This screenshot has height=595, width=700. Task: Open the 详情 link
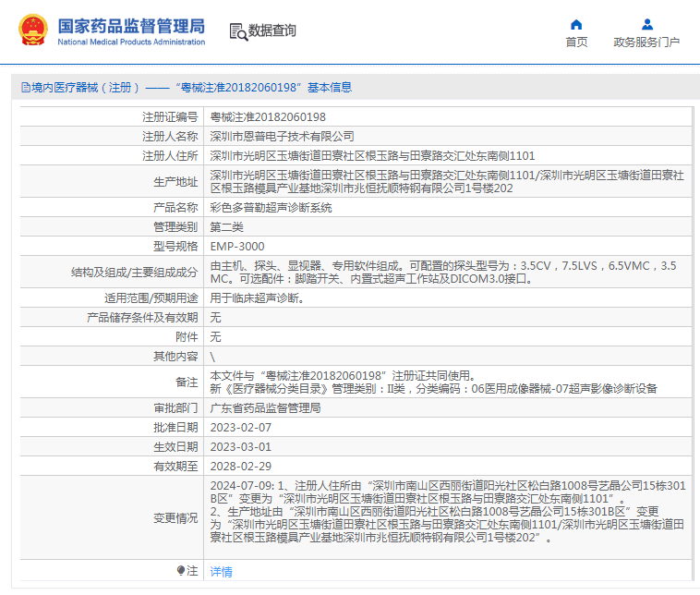(222, 572)
